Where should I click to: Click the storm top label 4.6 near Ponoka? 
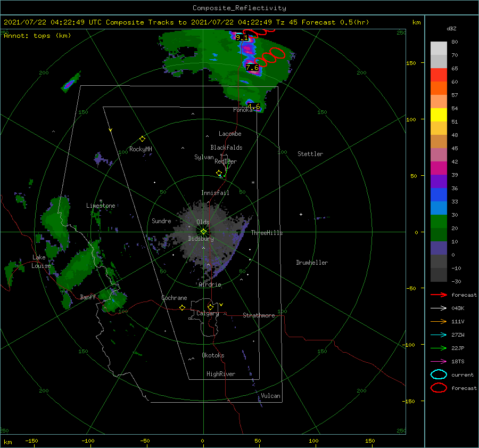253,107
